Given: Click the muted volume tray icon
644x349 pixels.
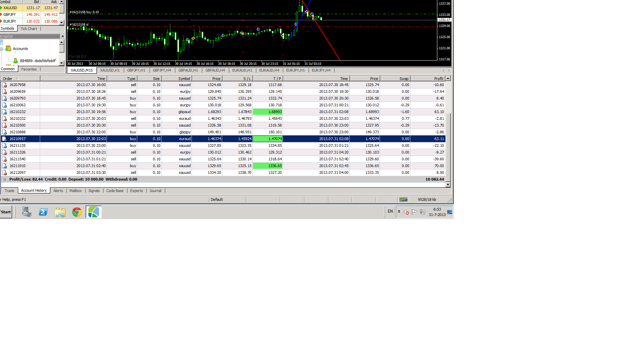Looking at the screenshot, I should point(406,212).
